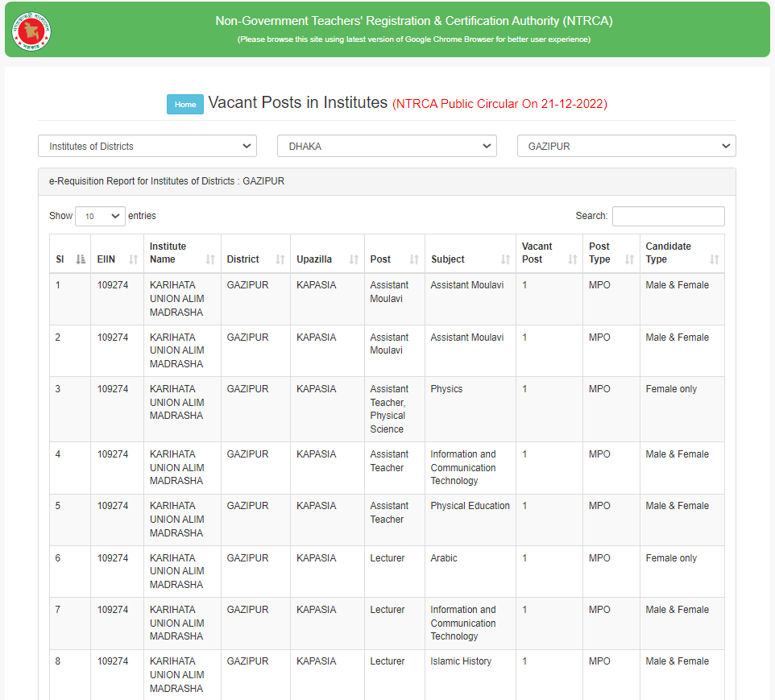This screenshot has width=775, height=700.
Task: Focus the Search input field
Action: pos(668,216)
